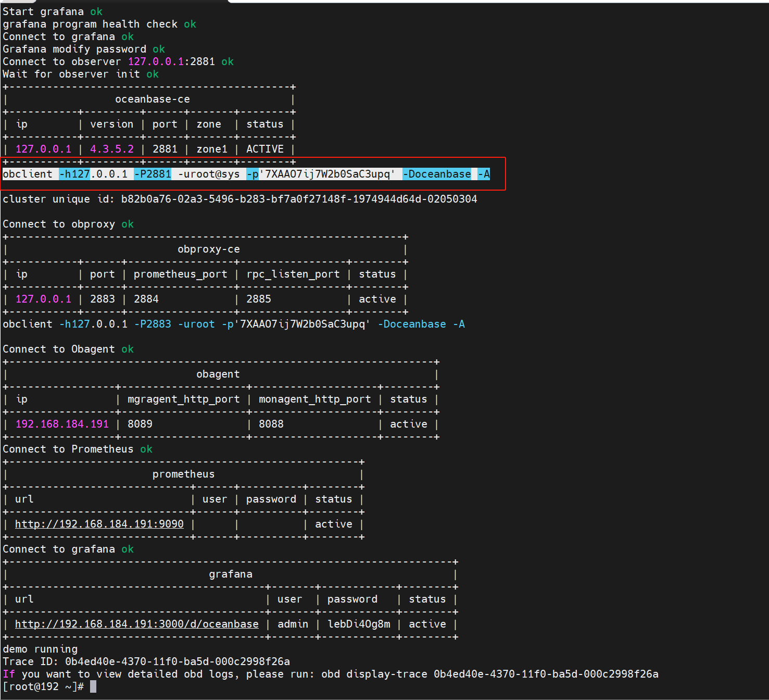This screenshot has height=700, width=769.
Task: Click the 'prometheus' table title
Action: (x=184, y=474)
